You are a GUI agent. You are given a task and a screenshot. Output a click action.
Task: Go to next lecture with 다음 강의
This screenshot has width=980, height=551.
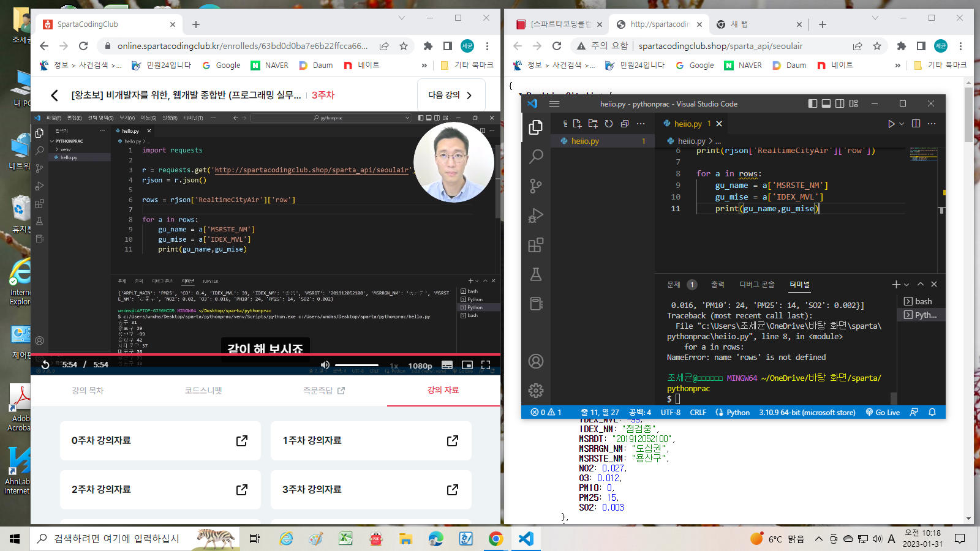(451, 95)
